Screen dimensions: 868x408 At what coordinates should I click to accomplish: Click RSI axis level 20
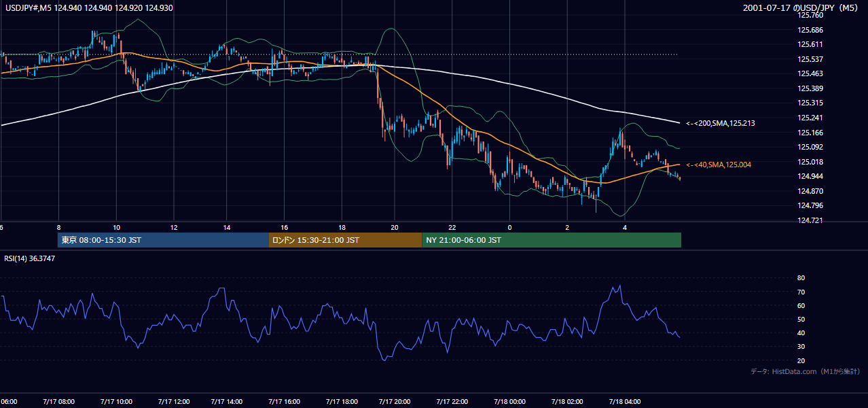[801, 360]
